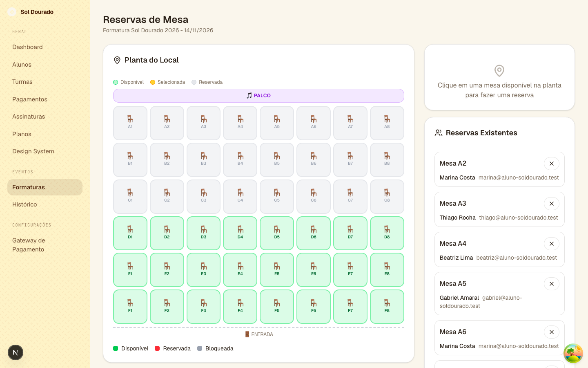Screen dimensions: 588x368
Task: Pick table E8 on the floor plan
Action: (x=387, y=270)
